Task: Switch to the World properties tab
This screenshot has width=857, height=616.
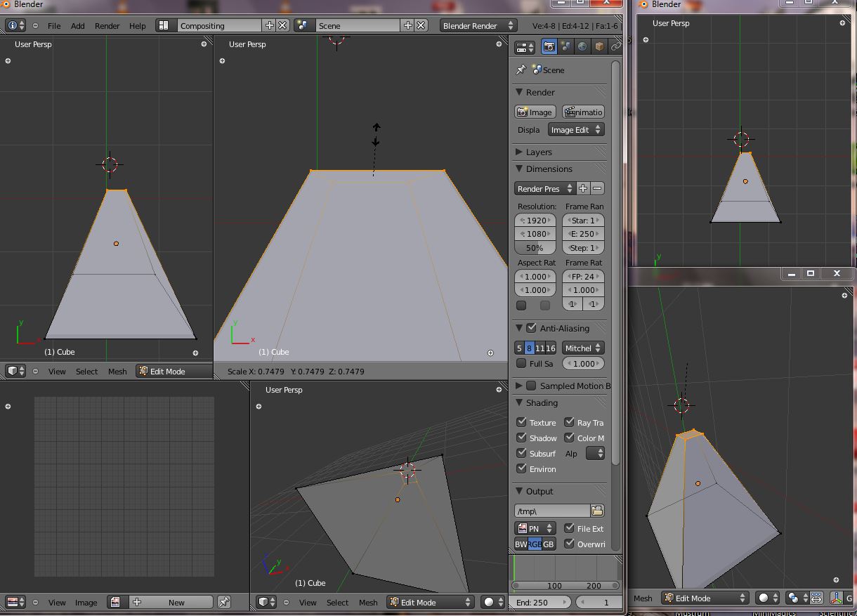Action: [x=582, y=47]
